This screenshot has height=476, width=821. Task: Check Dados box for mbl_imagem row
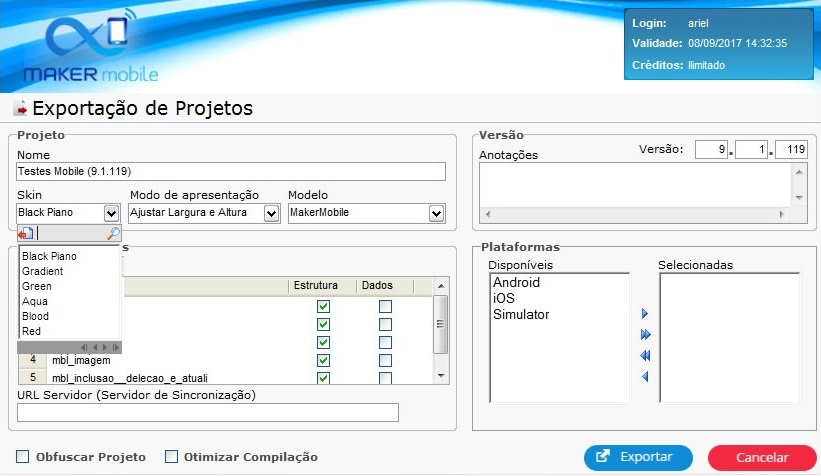click(x=385, y=359)
